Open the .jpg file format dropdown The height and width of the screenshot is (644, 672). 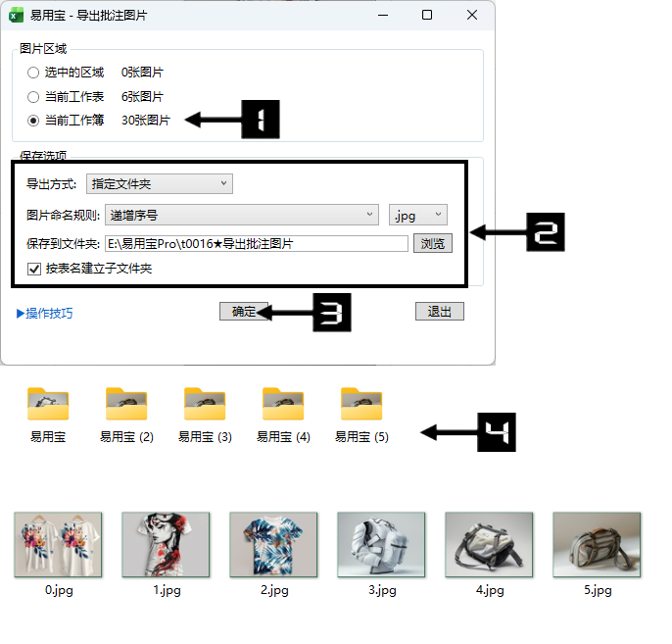coord(418,215)
